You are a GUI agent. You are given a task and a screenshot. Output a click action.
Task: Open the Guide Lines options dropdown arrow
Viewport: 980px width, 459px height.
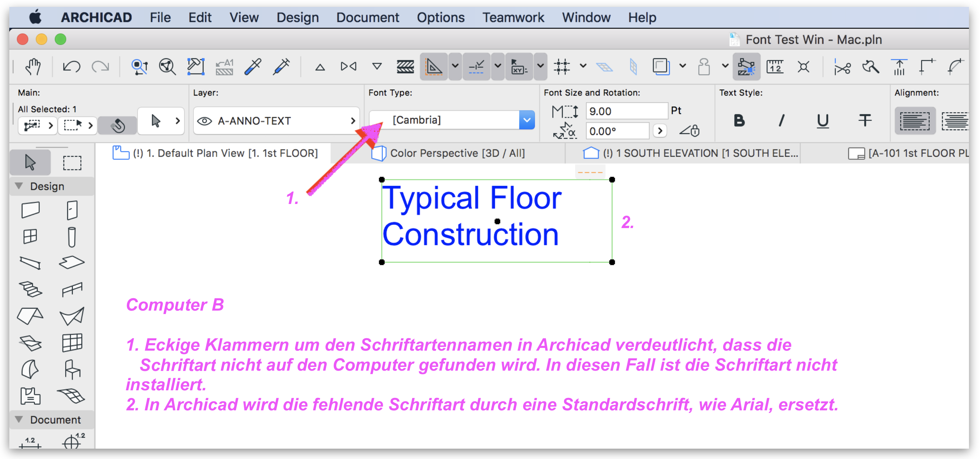pos(455,67)
